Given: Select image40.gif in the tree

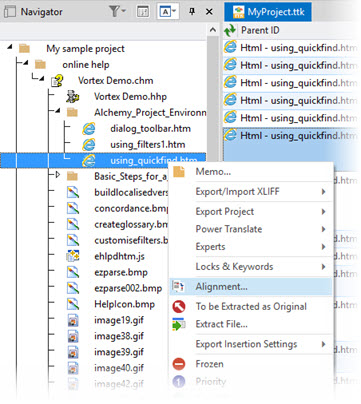Looking at the screenshot, I should (119, 368).
